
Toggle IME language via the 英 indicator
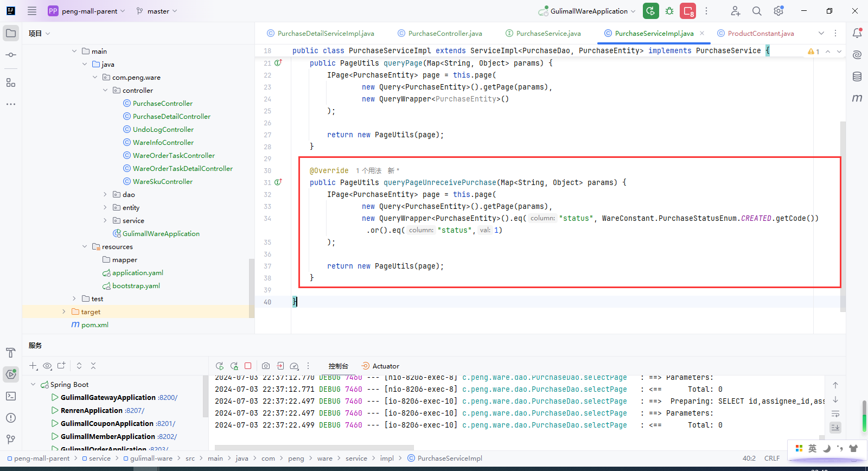pyautogui.click(x=812, y=448)
